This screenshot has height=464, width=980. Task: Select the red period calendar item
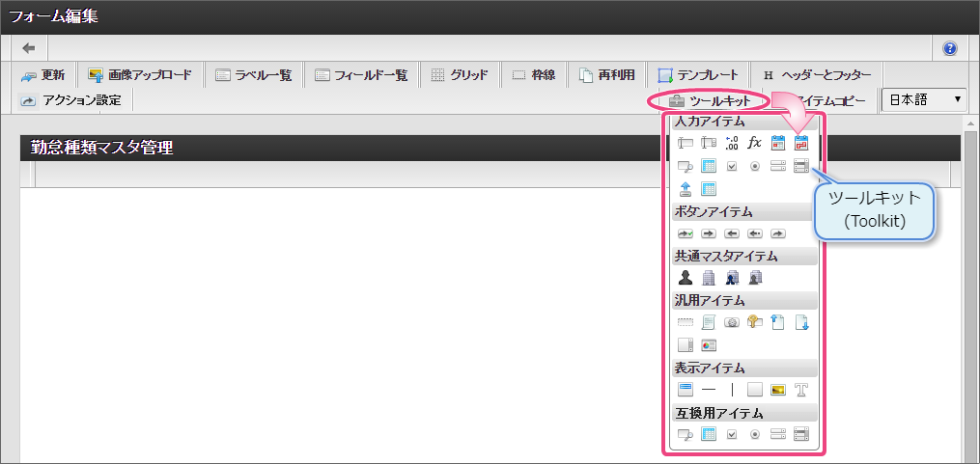pyautogui.click(x=801, y=143)
